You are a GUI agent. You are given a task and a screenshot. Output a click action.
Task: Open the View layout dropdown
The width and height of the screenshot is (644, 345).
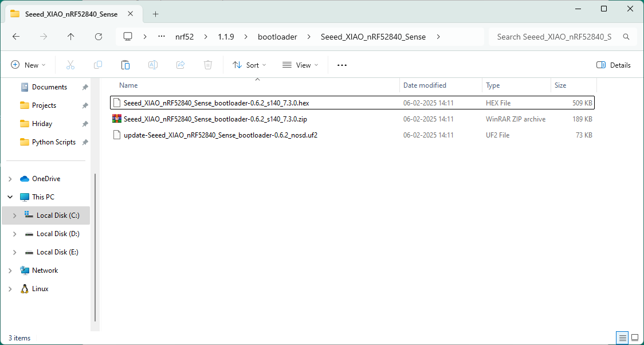click(x=300, y=65)
